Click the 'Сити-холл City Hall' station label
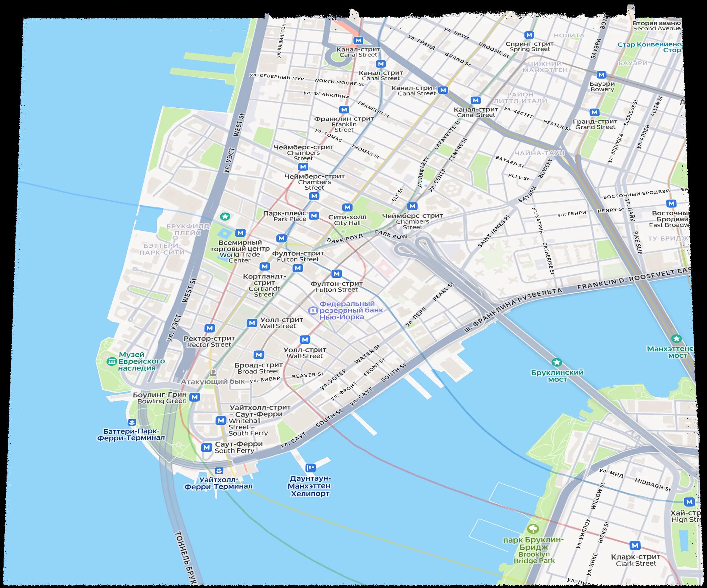The image size is (707, 588). (347, 220)
